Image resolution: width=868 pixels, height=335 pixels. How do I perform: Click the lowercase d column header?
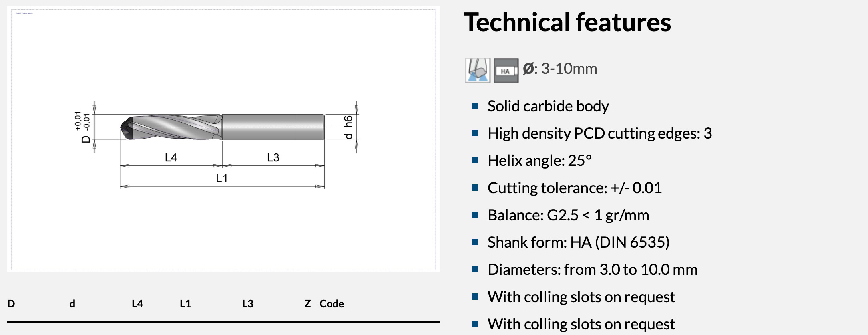click(72, 304)
